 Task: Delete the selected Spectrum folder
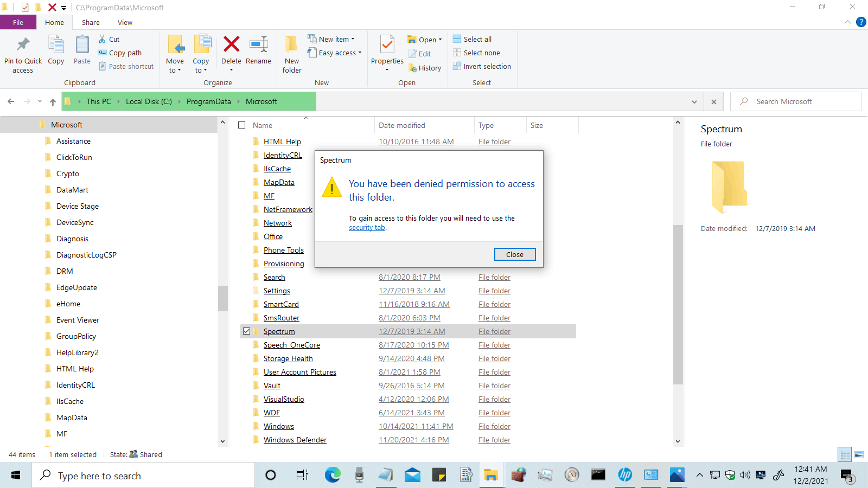[x=231, y=50]
